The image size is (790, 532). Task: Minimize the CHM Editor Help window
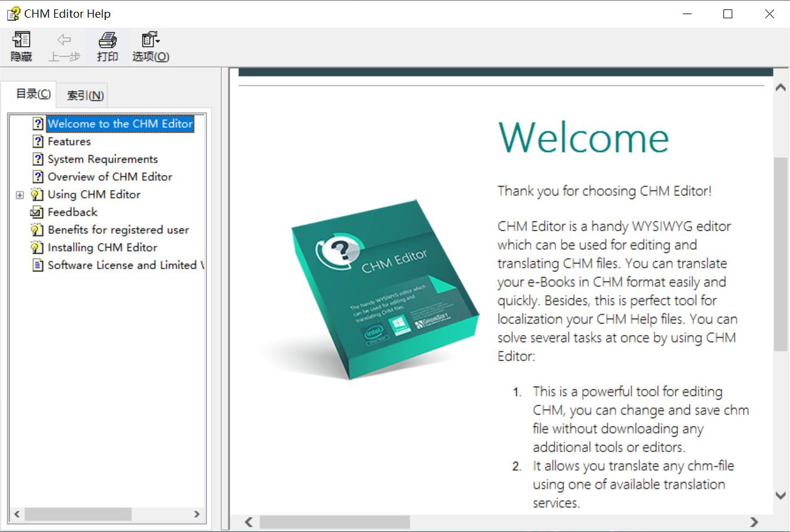coord(687,14)
